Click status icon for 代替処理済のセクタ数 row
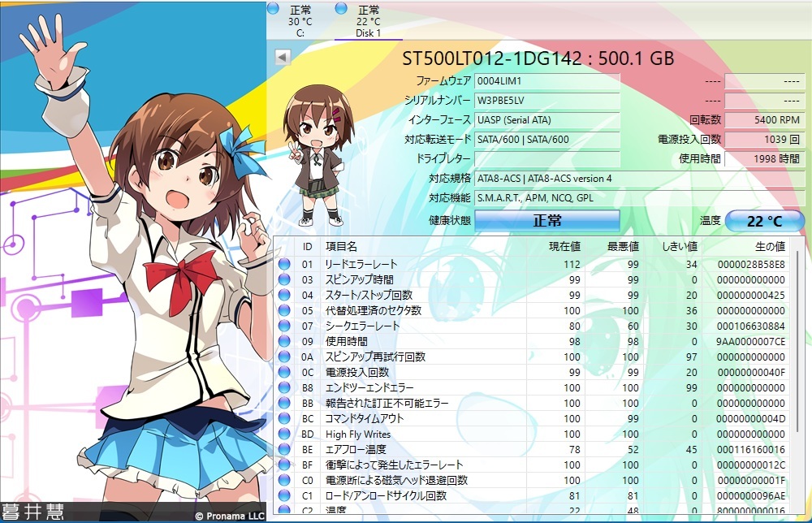The height and width of the screenshot is (523, 812). [284, 311]
